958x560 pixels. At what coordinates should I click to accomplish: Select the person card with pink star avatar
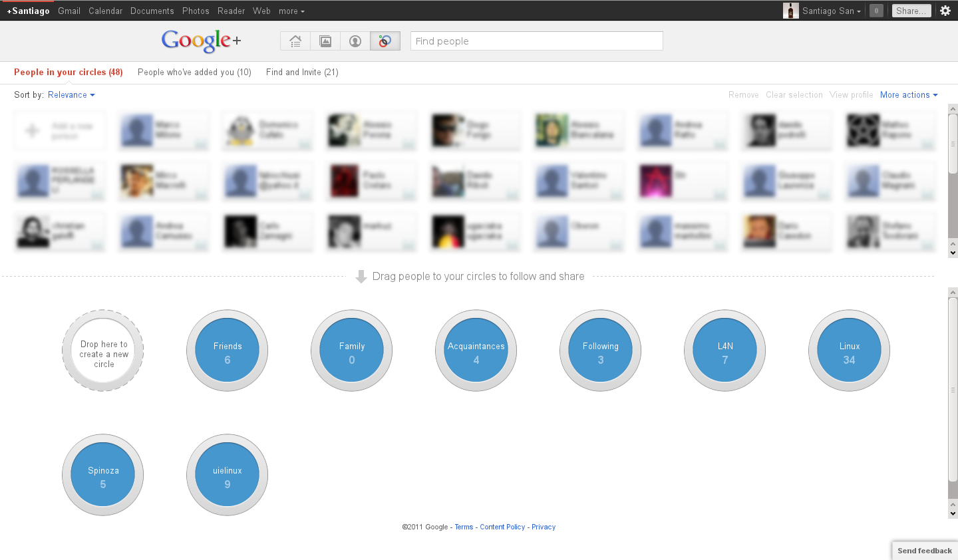pos(683,181)
